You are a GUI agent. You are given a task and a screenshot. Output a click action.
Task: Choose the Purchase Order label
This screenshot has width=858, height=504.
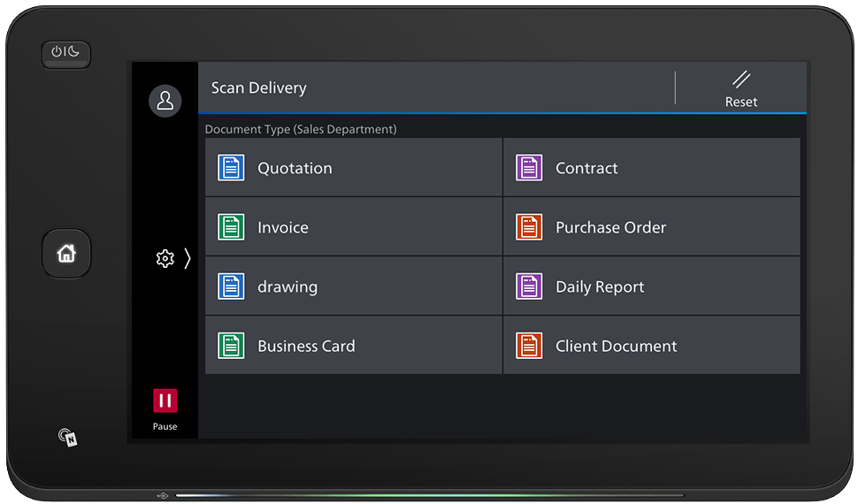(610, 227)
